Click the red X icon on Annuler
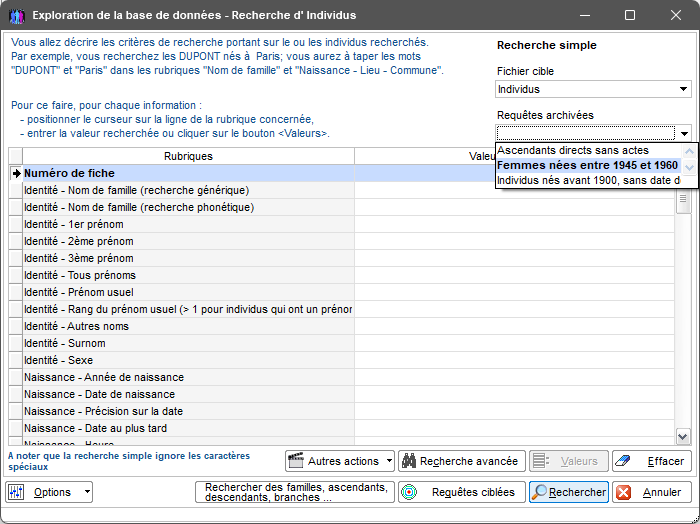Image resolution: width=700 pixels, height=524 pixels. (x=623, y=492)
